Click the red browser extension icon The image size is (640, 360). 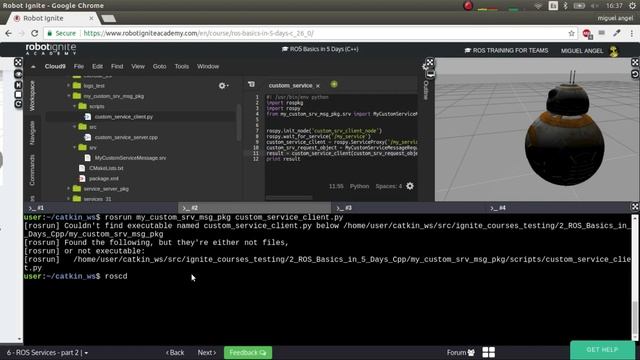click(x=587, y=34)
